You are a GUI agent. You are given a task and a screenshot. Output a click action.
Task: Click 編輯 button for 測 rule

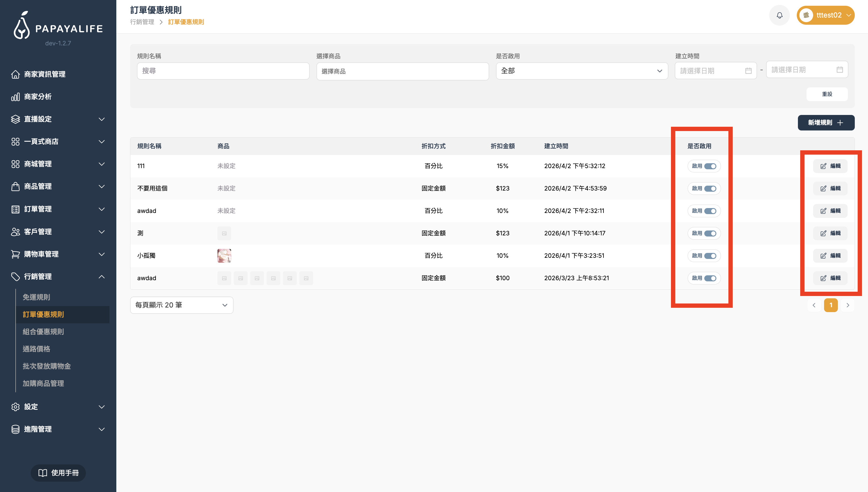tap(830, 233)
